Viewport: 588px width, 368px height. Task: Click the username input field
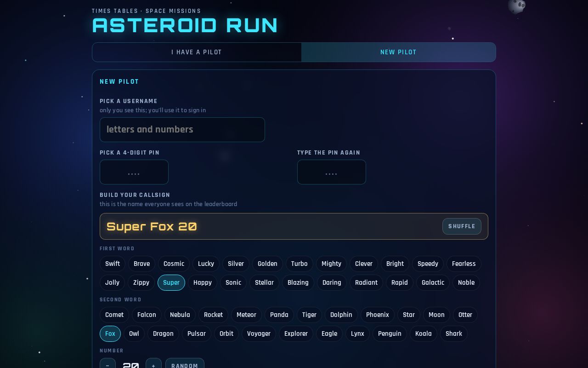tap(182, 130)
